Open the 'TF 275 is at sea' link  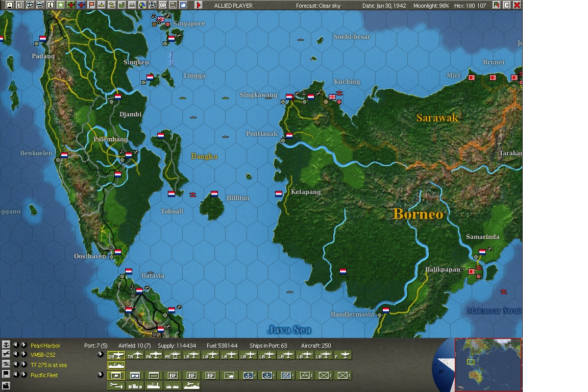click(49, 365)
